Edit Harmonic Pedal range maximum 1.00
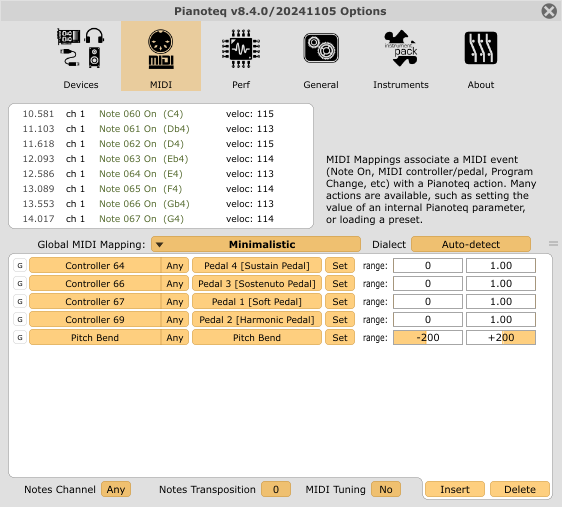The height and width of the screenshot is (507, 562). click(501, 319)
